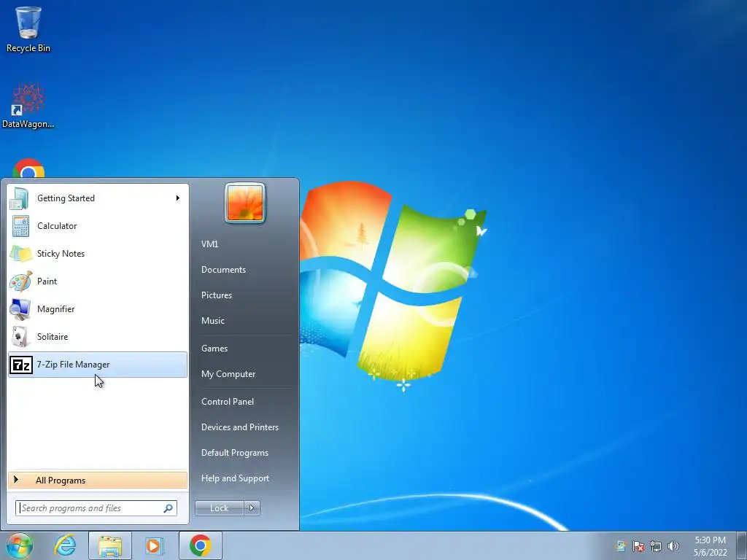
Task: Open Help and Support
Action: point(236,478)
